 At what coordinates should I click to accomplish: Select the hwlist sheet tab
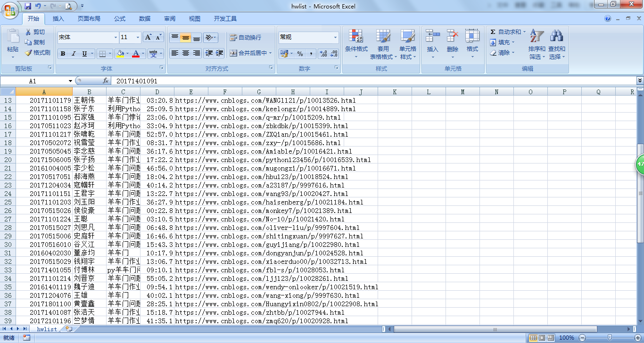[47, 329]
